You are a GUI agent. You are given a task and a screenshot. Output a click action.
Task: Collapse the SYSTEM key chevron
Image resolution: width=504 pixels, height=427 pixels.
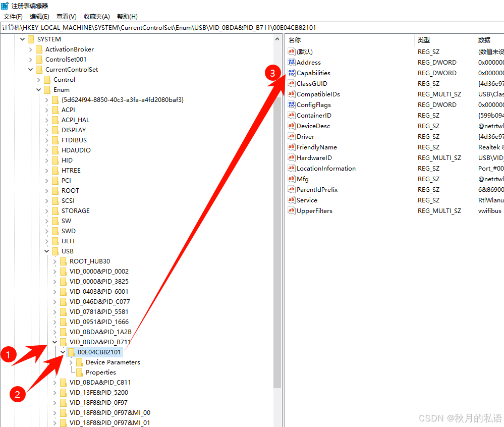point(23,39)
